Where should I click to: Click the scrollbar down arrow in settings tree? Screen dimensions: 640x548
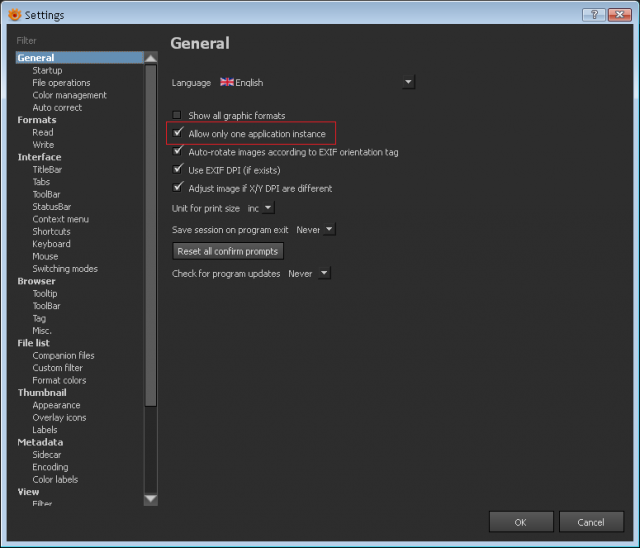tap(151, 499)
